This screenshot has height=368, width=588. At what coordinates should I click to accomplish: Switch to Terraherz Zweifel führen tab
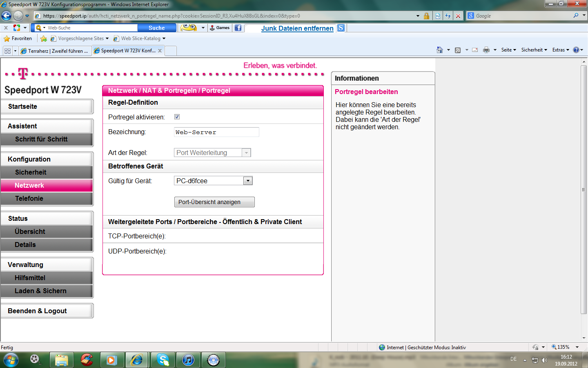pyautogui.click(x=54, y=51)
